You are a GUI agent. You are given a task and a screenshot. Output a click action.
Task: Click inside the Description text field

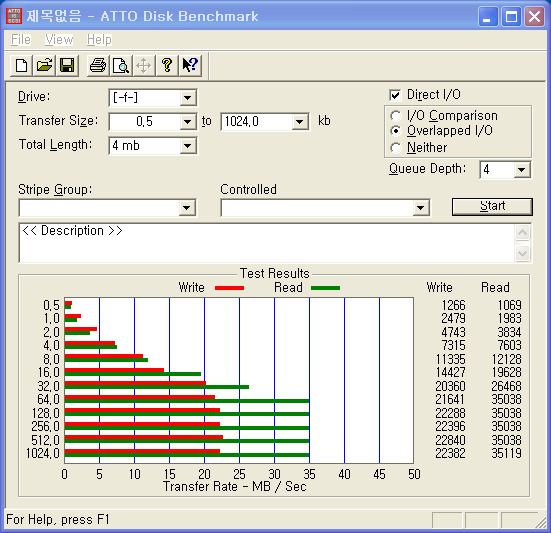[x=267, y=243]
